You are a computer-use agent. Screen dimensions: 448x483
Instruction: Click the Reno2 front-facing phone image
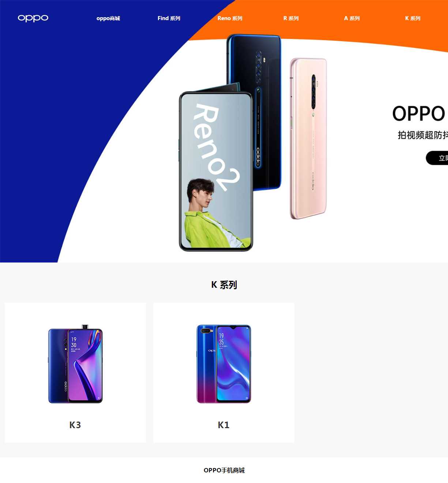(x=216, y=171)
